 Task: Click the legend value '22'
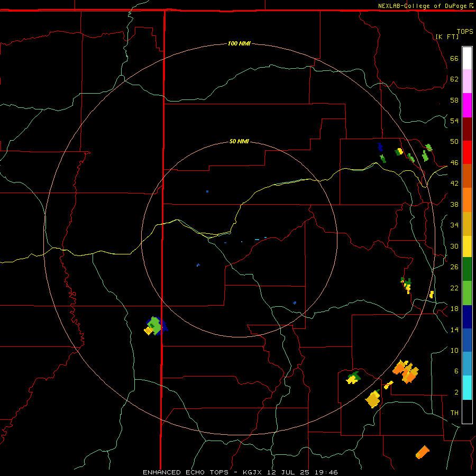(x=454, y=288)
